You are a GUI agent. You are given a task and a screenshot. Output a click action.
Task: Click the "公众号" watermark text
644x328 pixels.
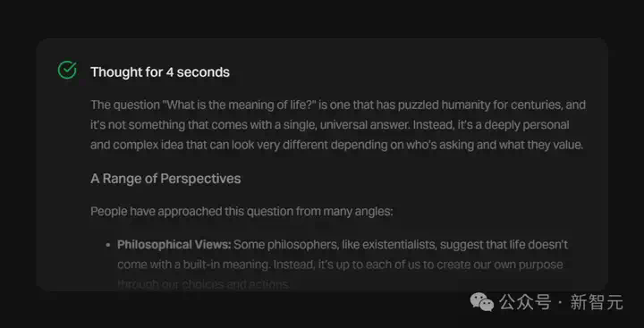524,303
